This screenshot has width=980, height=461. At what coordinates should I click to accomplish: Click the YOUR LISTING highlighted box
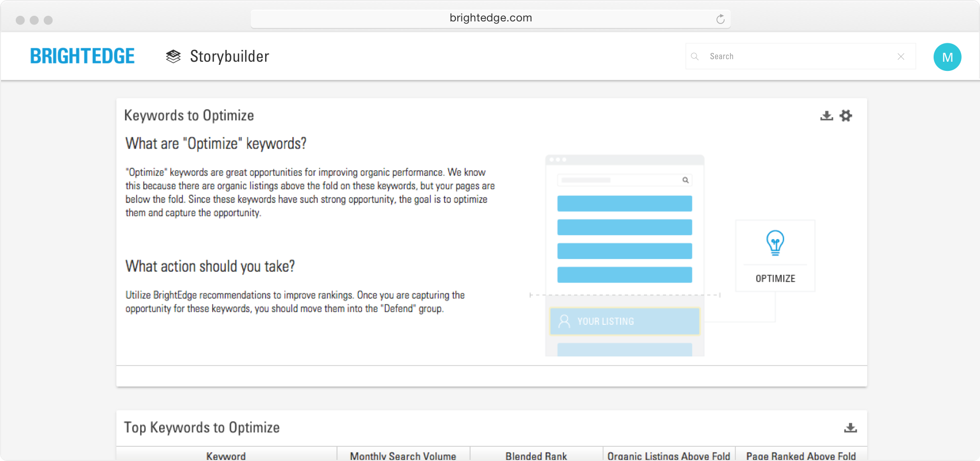pyautogui.click(x=625, y=321)
